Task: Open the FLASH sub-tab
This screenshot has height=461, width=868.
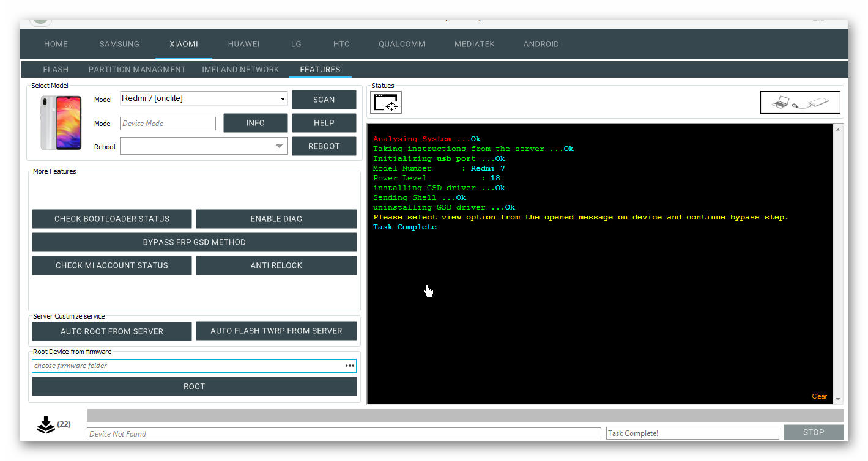Action: (56, 69)
